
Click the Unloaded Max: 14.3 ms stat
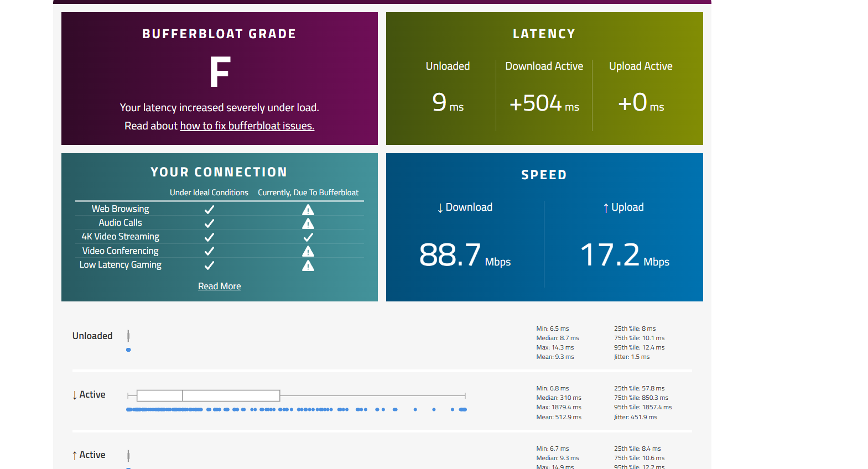pyautogui.click(x=555, y=347)
